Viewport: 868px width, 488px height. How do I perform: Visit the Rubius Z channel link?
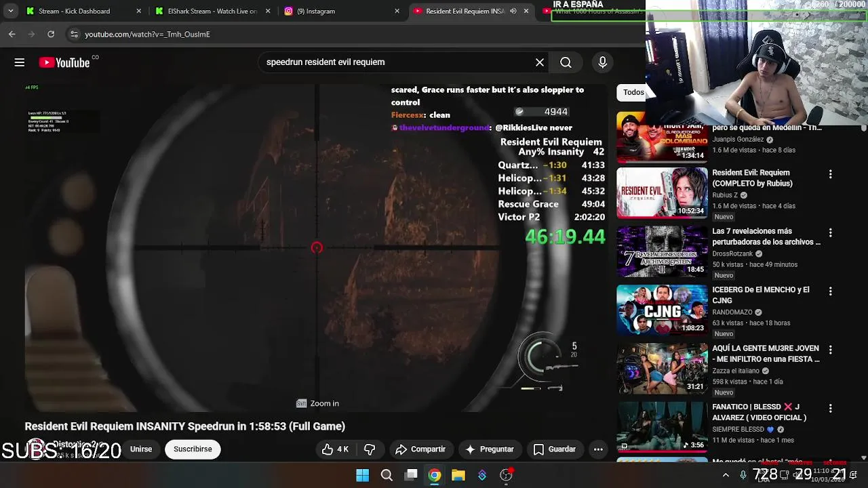coord(725,195)
